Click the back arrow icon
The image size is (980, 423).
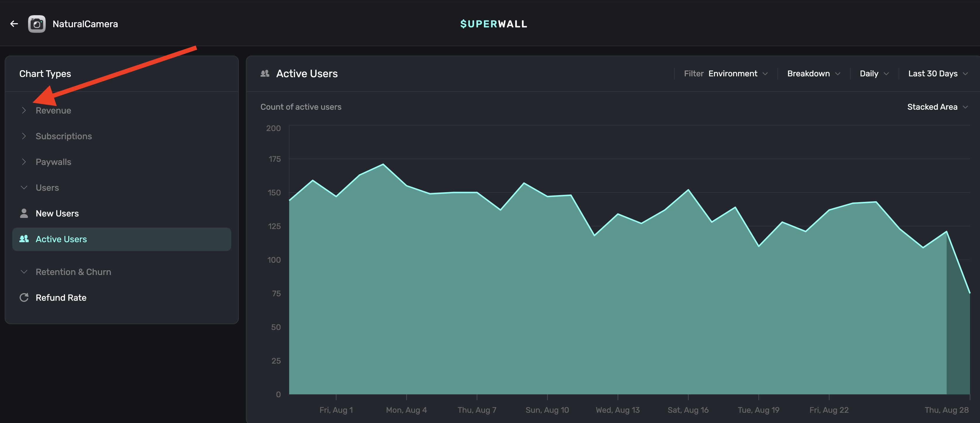point(14,24)
